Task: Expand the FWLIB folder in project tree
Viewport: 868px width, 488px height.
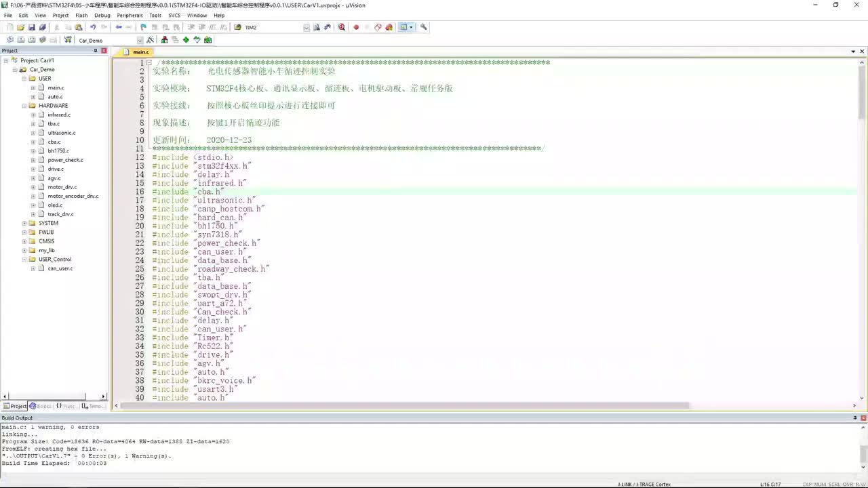Action: (24, 232)
